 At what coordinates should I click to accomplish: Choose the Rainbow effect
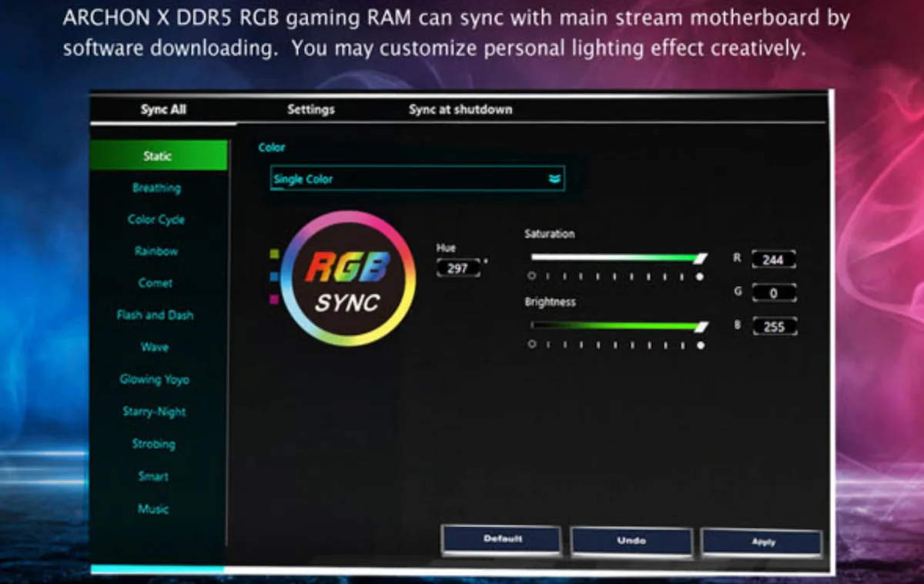click(x=156, y=251)
